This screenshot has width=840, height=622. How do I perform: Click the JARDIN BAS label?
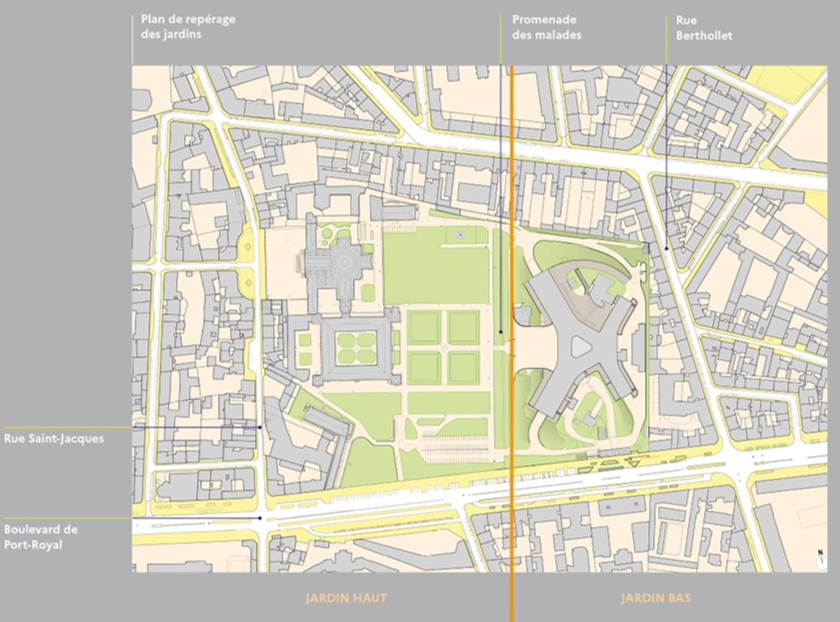(656, 598)
